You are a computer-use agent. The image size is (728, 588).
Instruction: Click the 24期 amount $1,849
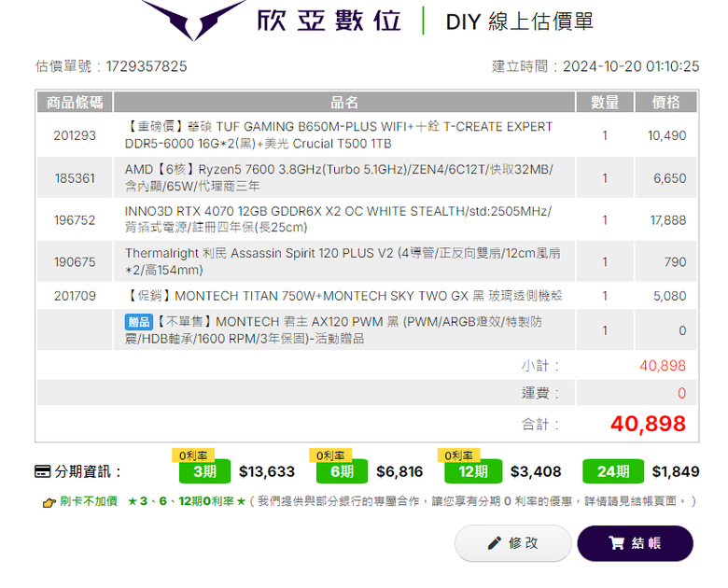676,472
